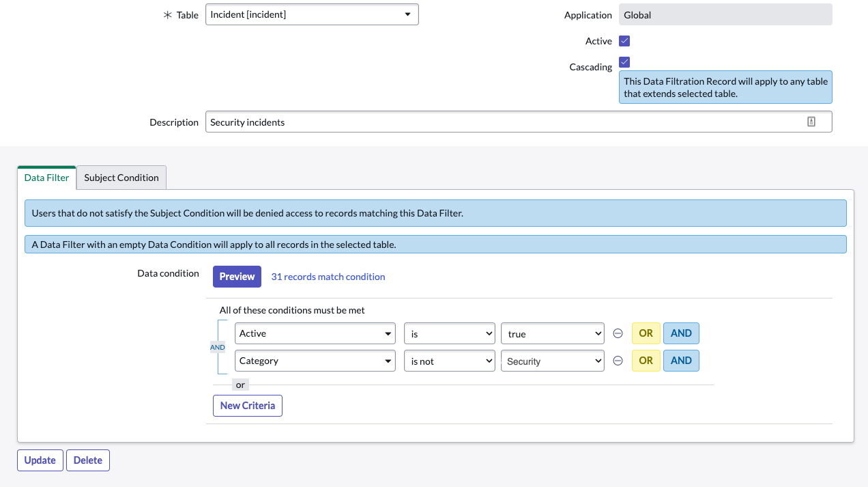Add OR condition to Category row

pyautogui.click(x=646, y=361)
